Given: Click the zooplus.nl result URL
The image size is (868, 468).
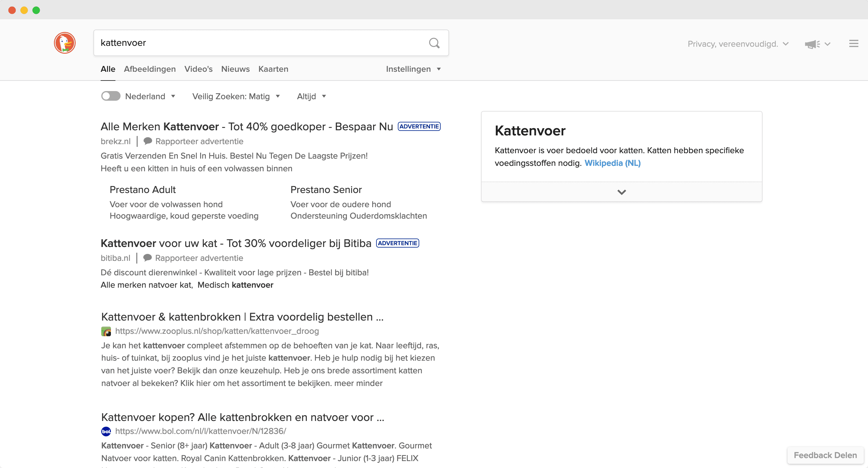Looking at the screenshot, I should [x=217, y=331].
